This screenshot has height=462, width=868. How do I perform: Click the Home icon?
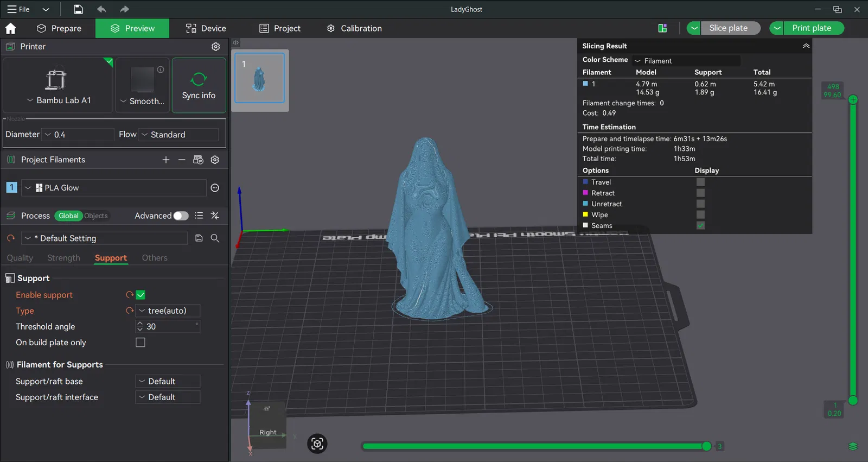[11, 28]
